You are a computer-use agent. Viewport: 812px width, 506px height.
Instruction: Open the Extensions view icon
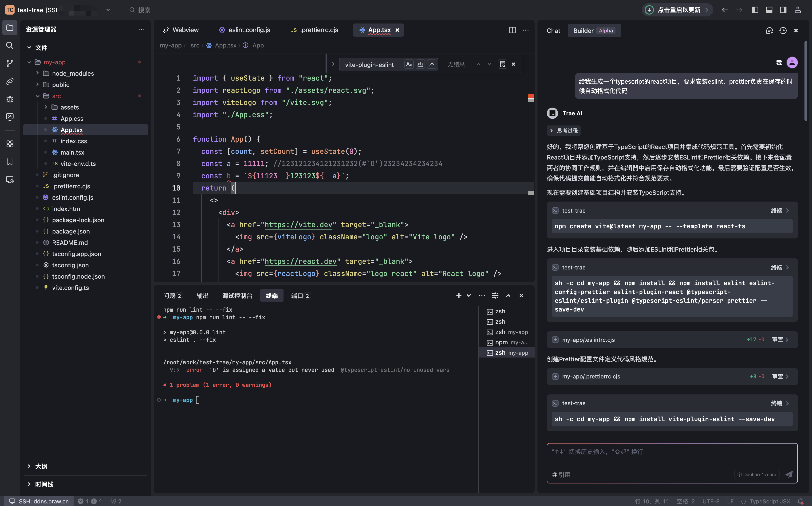[10, 144]
